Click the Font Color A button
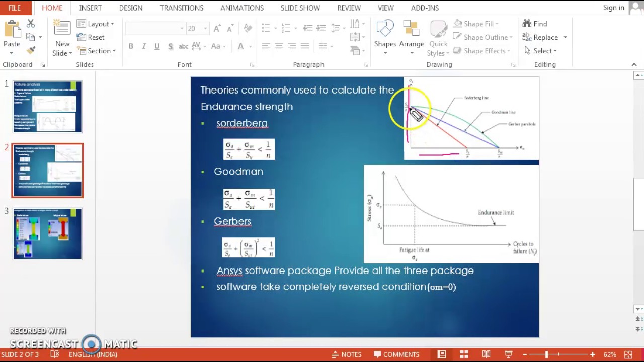This screenshot has width=644, height=362. (x=241, y=46)
